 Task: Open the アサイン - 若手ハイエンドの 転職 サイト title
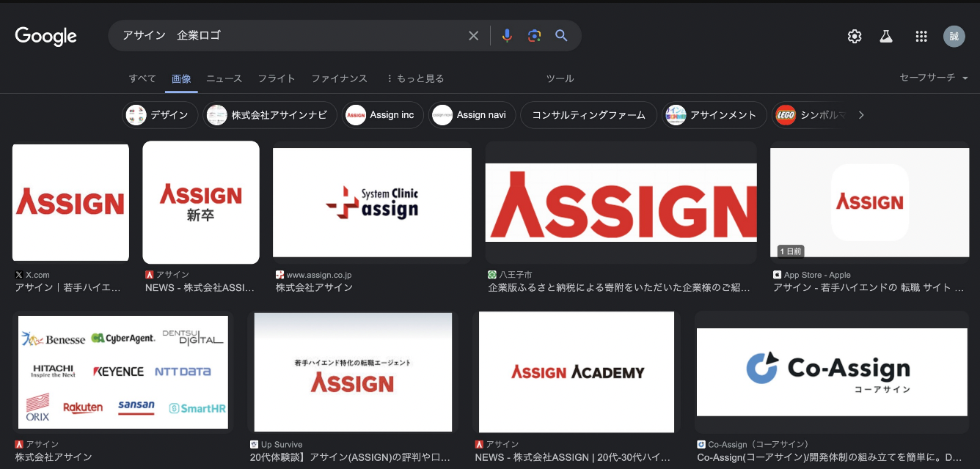(x=869, y=288)
